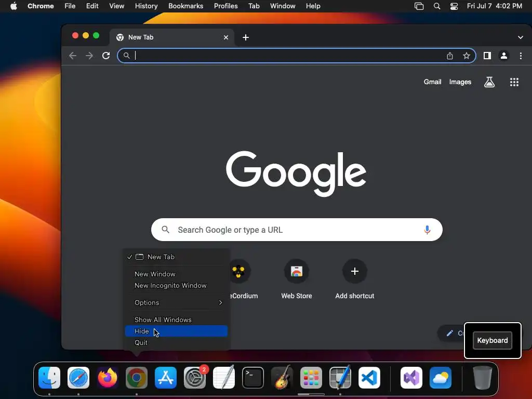Viewport: 532px width, 399px height.
Task: Open the Trash in the dock
Action: pos(483,378)
